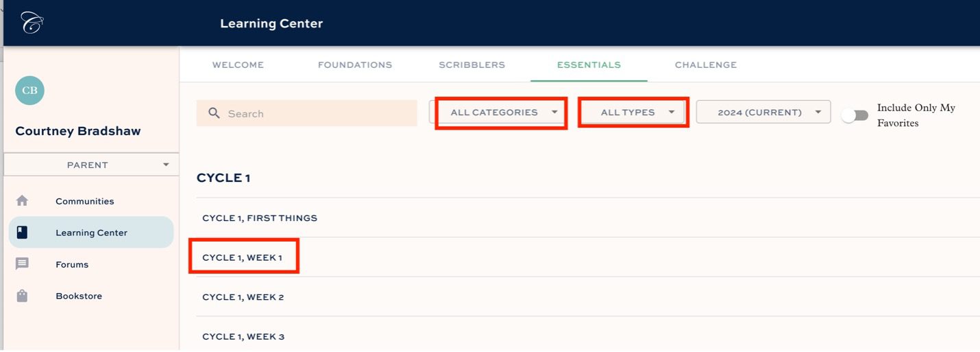This screenshot has width=980, height=352.
Task: Click the Classical Conversations logo icon
Action: click(32, 23)
